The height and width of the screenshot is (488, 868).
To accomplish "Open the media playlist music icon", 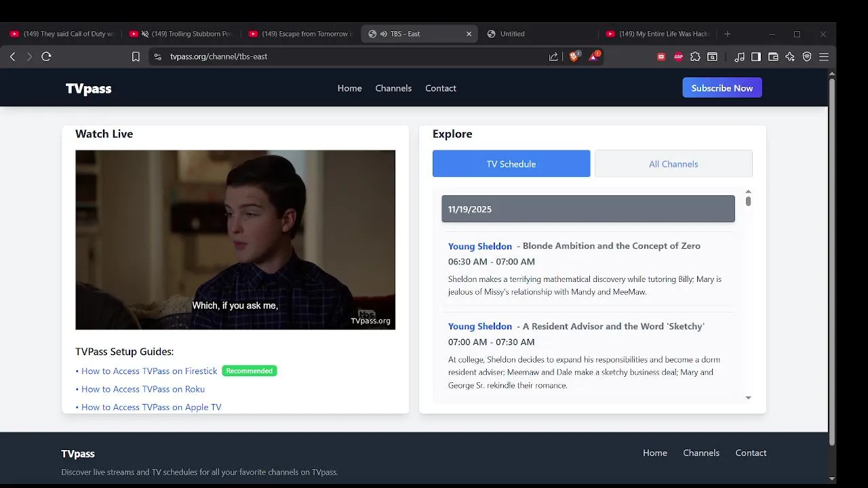I will (739, 57).
